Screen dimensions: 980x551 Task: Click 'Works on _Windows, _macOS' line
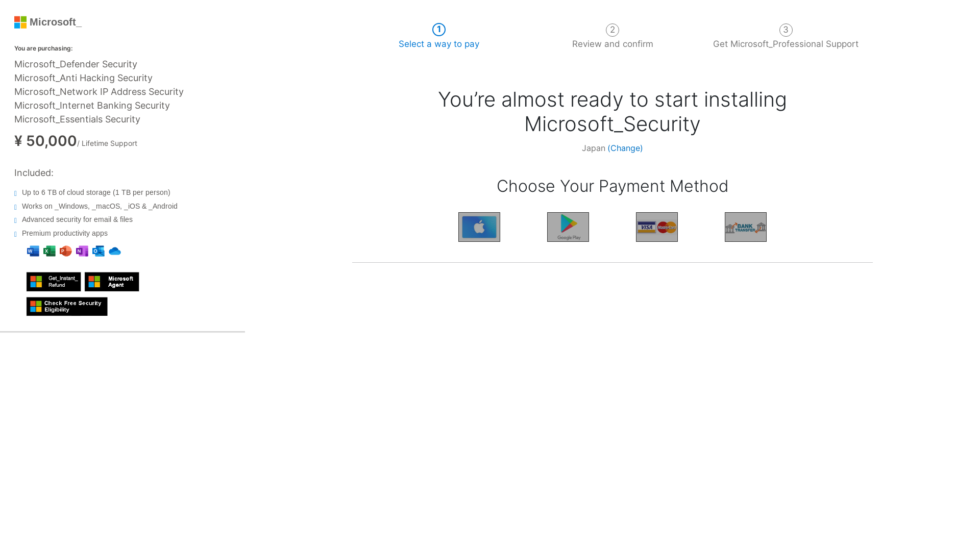click(x=100, y=206)
